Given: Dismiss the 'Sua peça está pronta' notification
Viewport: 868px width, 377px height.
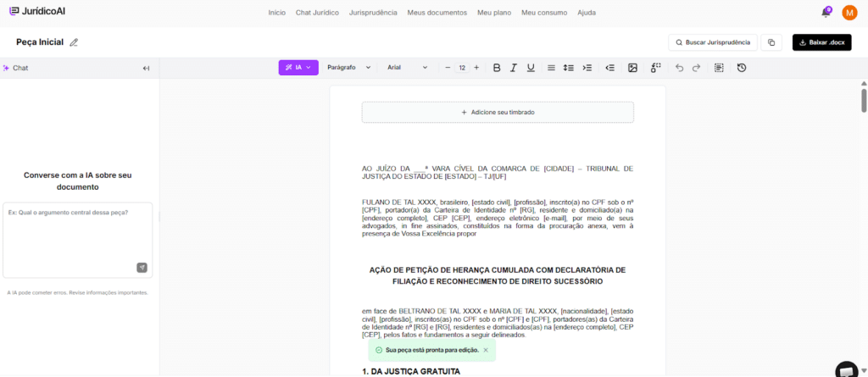Looking at the screenshot, I should pyautogui.click(x=486, y=350).
